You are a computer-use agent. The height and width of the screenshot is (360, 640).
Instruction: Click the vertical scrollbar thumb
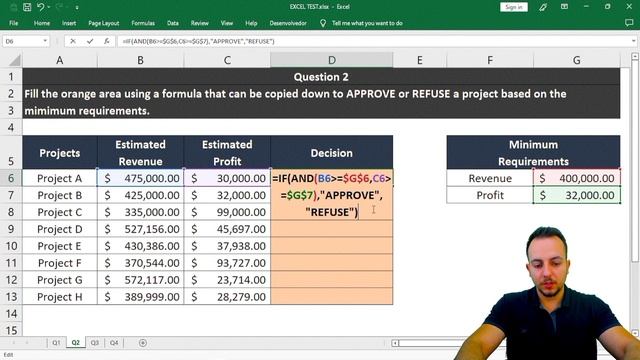635,161
